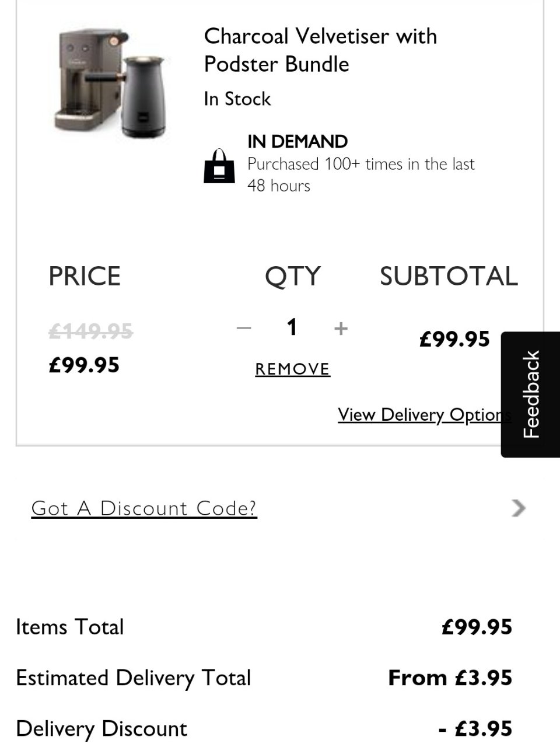Click the IN DEMAND heading text
This screenshot has height=747, width=560.
[297, 141]
